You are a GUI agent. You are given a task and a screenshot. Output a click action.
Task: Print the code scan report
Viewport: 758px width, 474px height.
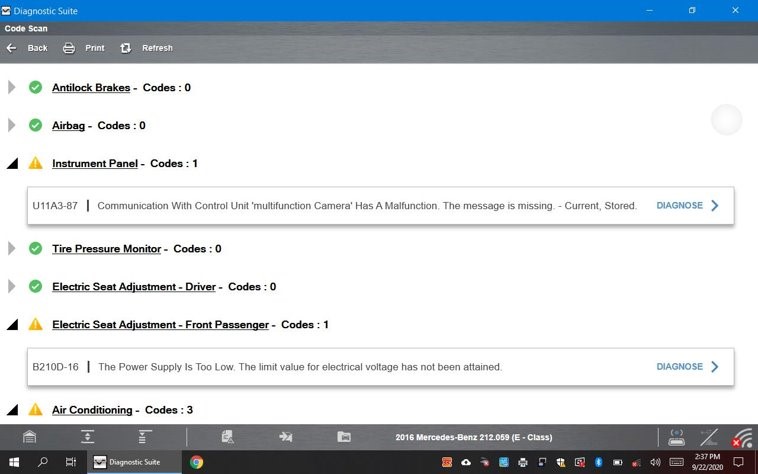coord(84,48)
